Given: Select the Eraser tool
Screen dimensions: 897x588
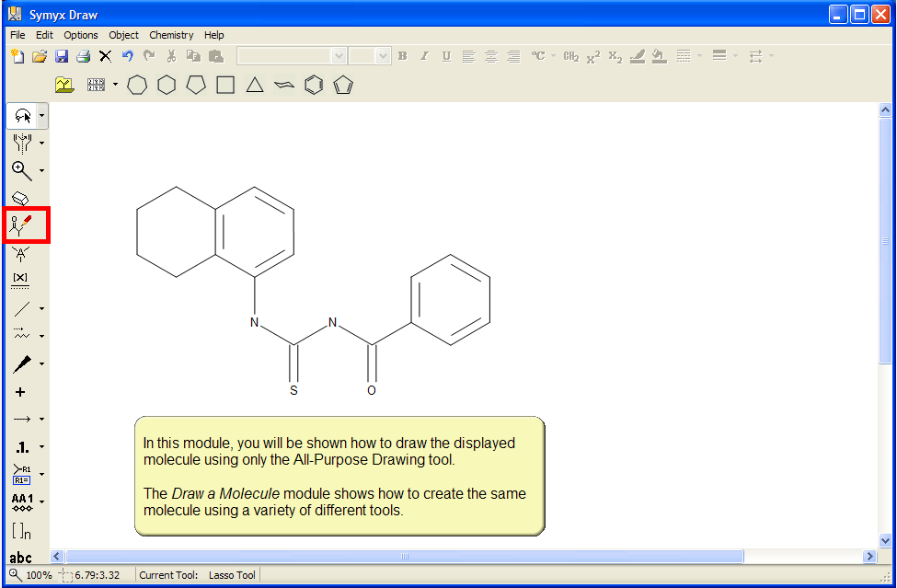Looking at the screenshot, I should tap(20, 198).
